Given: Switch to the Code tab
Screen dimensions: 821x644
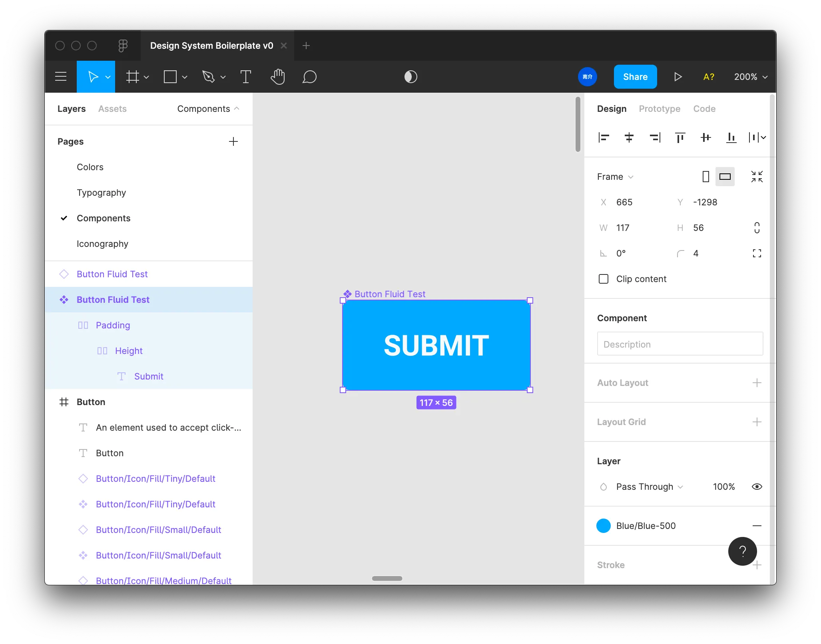Looking at the screenshot, I should [704, 109].
